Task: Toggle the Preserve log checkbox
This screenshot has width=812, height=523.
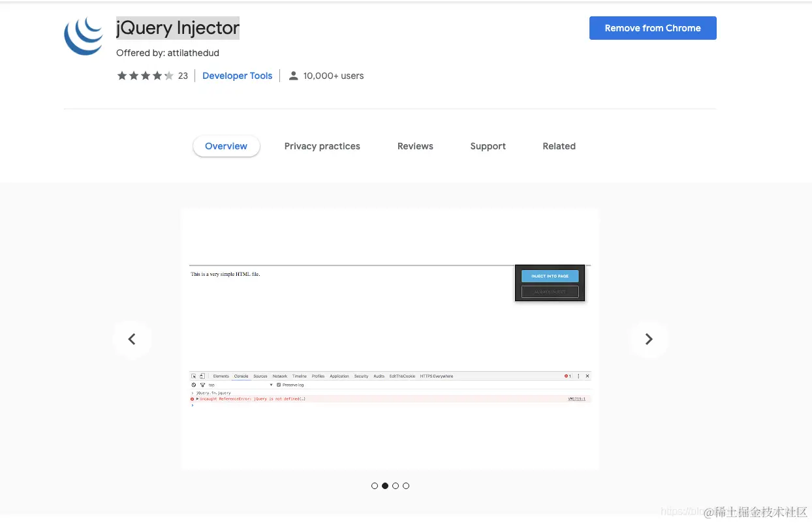Action: pyautogui.click(x=279, y=385)
